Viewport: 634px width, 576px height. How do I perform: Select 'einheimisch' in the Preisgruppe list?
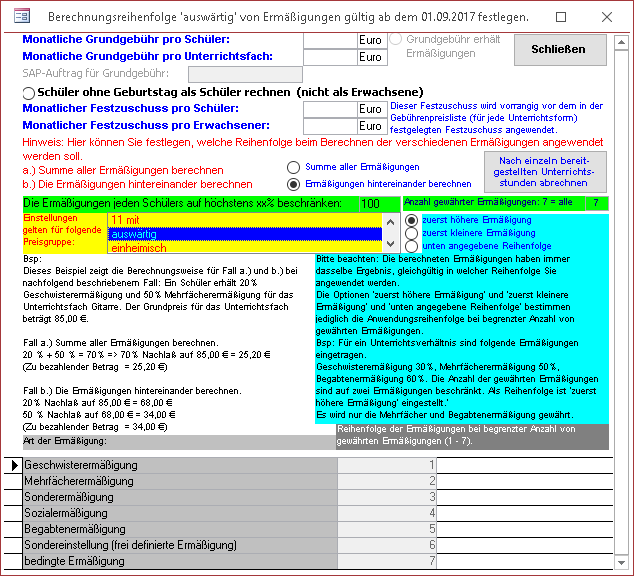click(245, 247)
